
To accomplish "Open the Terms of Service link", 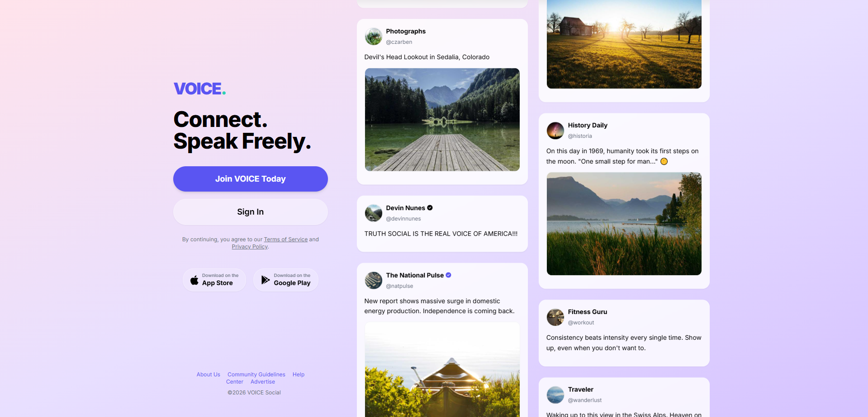I will pos(286,239).
